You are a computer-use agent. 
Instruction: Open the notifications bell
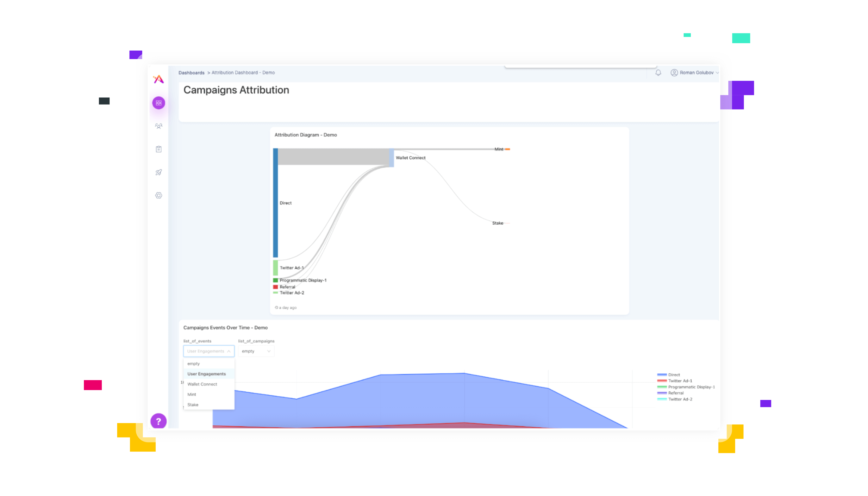pos(658,73)
